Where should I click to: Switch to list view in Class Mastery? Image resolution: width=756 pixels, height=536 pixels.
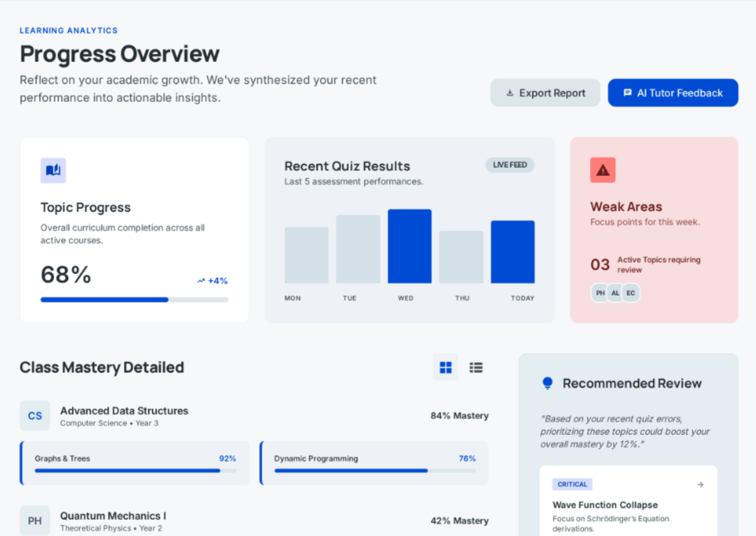click(x=476, y=368)
